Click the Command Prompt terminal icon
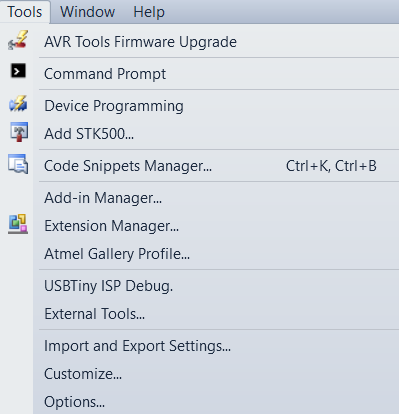Screen dimensions: 399x414 [18, 71]
